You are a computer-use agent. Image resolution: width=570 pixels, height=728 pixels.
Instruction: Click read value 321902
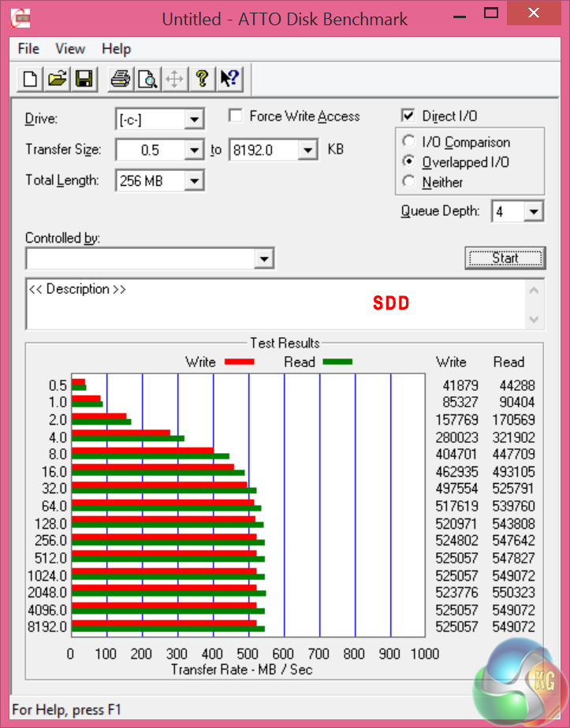tap(513, 437)
